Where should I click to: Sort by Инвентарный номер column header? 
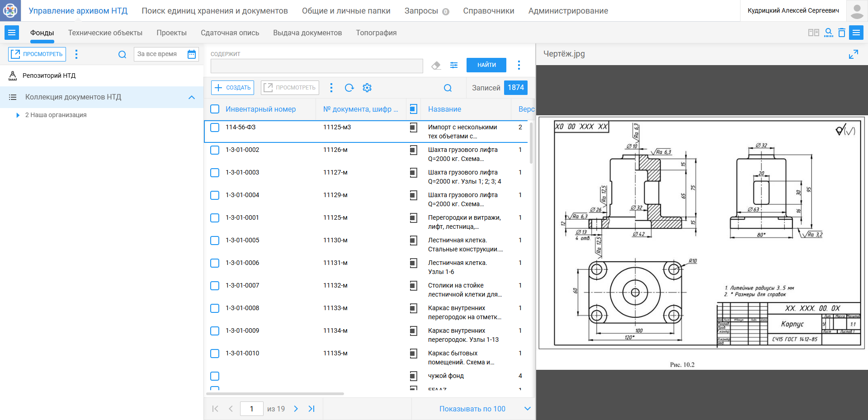(261, 109)
